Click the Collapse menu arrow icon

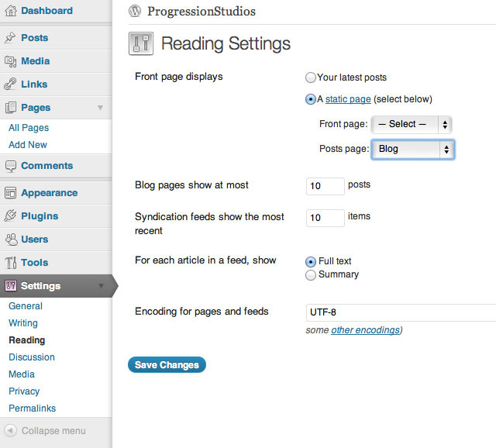click(x=11, y=431)
